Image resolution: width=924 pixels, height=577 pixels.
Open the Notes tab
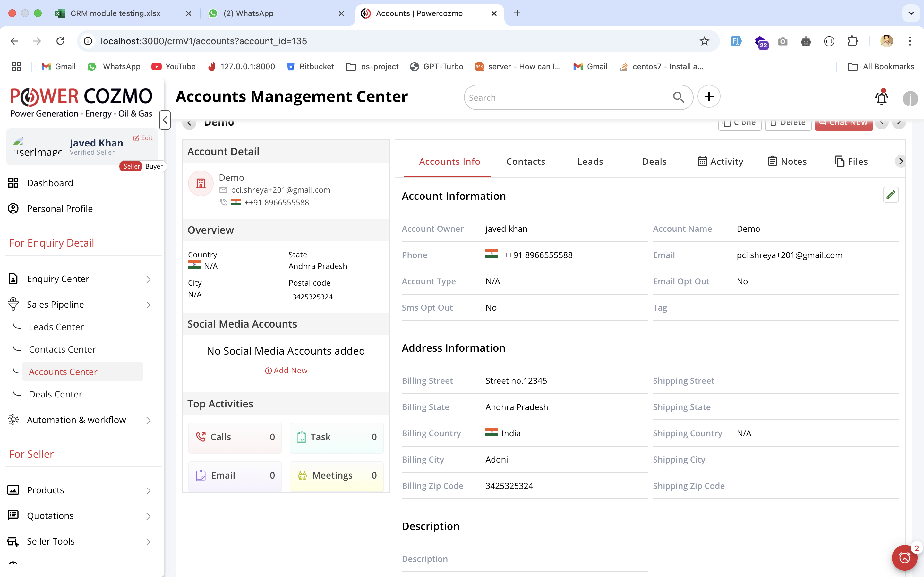(787, 162)
